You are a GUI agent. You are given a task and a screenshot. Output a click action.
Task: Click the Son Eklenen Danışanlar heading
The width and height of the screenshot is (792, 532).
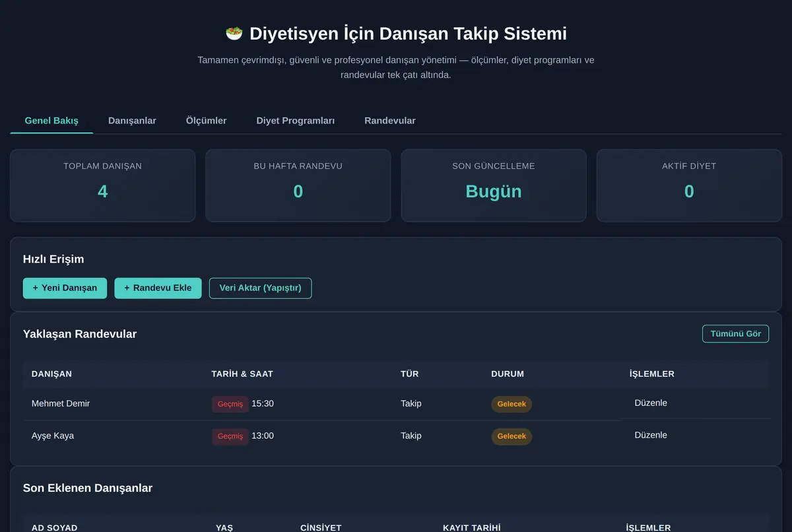tap(88, 488)
